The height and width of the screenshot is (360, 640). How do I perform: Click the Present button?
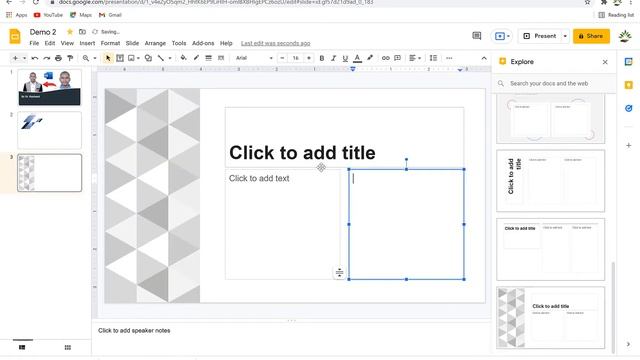point(540,36)
